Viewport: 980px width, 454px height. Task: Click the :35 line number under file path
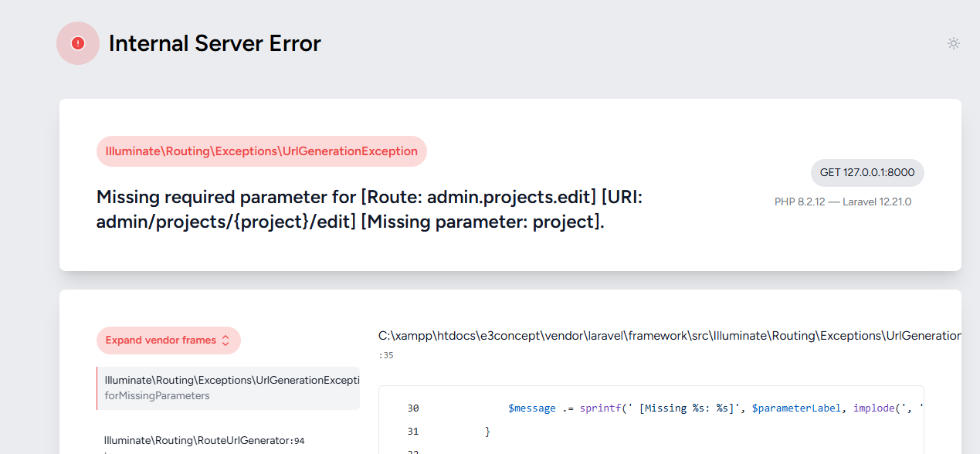(386, 356)
